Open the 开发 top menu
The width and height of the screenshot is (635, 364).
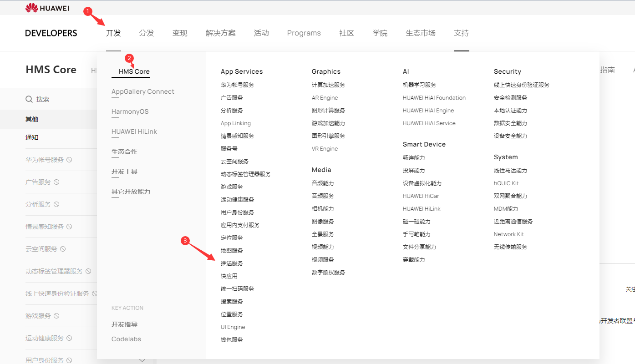tap(113, 33)
